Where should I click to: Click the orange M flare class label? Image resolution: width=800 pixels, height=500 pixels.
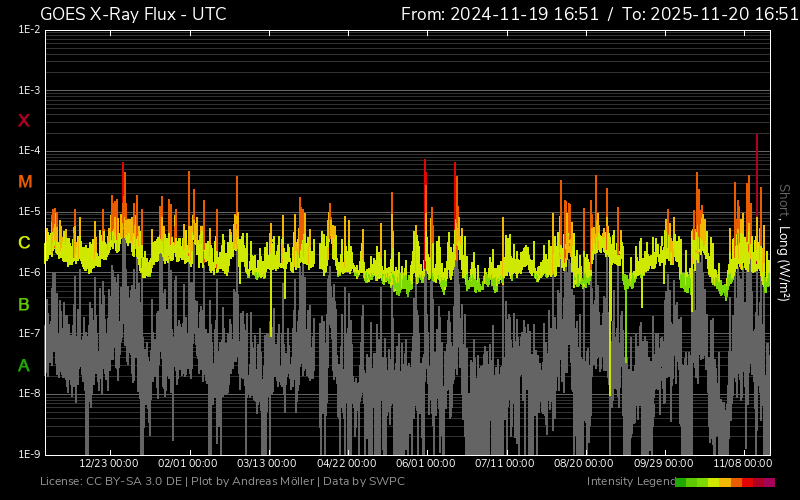25,182
